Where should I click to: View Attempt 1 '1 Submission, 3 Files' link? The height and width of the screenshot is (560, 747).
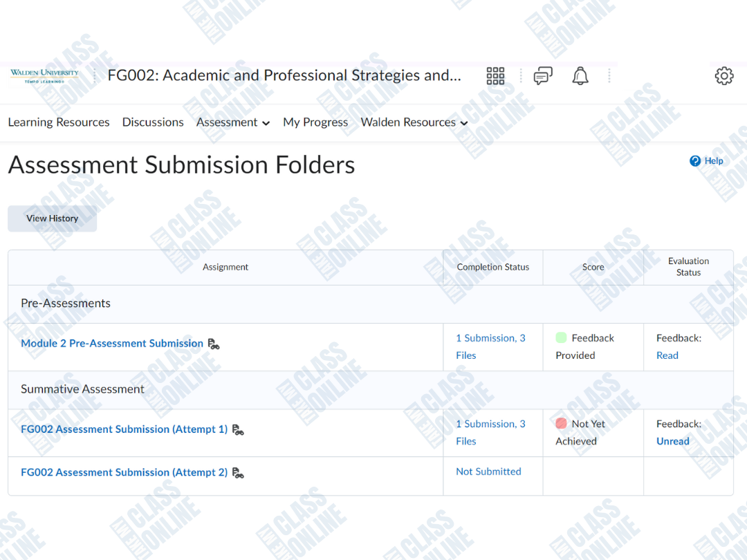490,432
